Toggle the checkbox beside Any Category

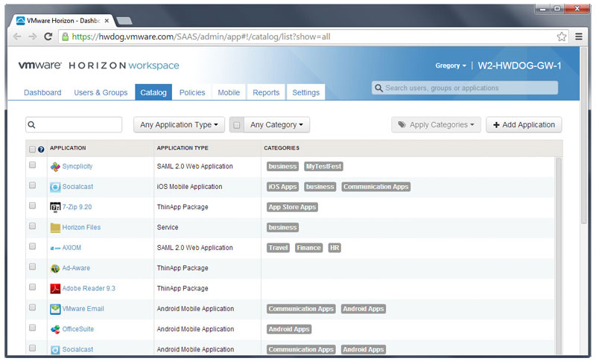click(236, 125)
